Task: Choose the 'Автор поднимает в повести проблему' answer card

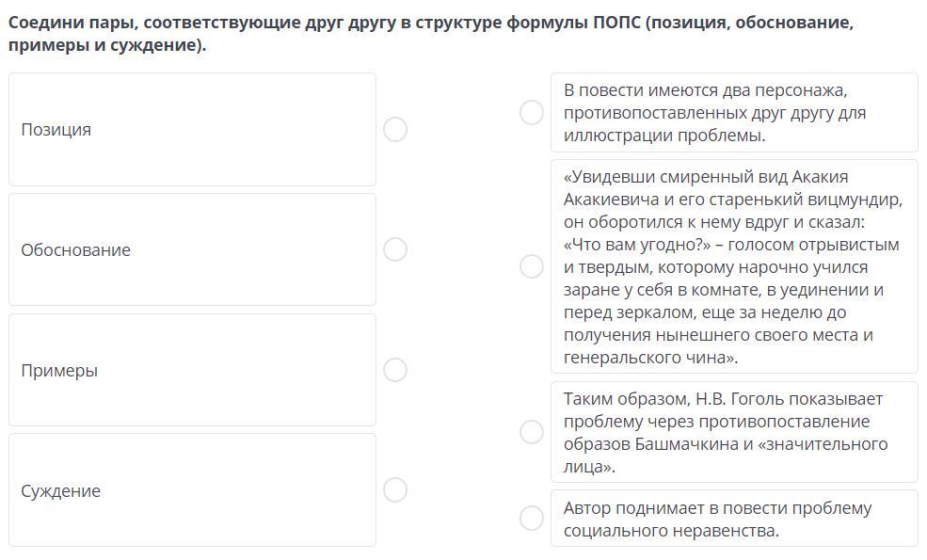Action: click(734, 519)
